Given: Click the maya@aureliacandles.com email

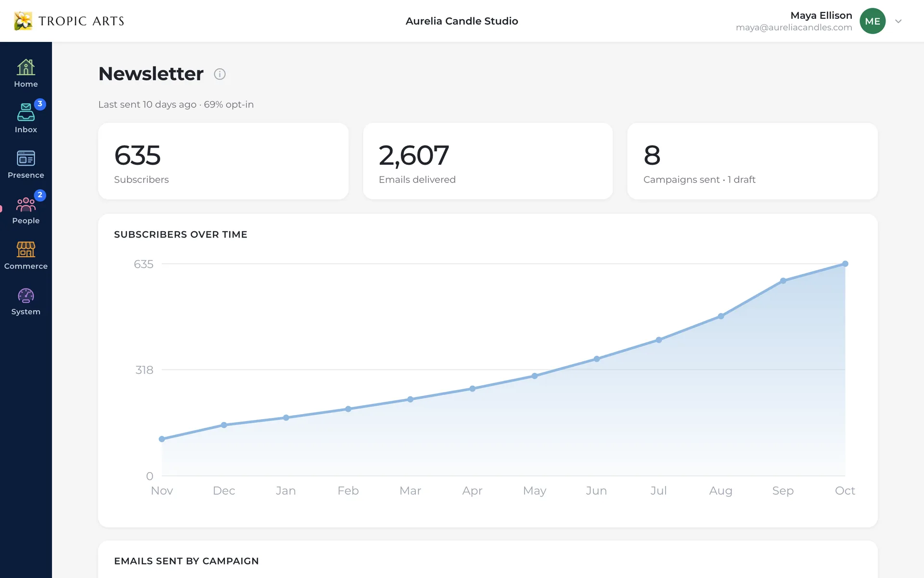Looking at the screenshot, I should [794, 27].
